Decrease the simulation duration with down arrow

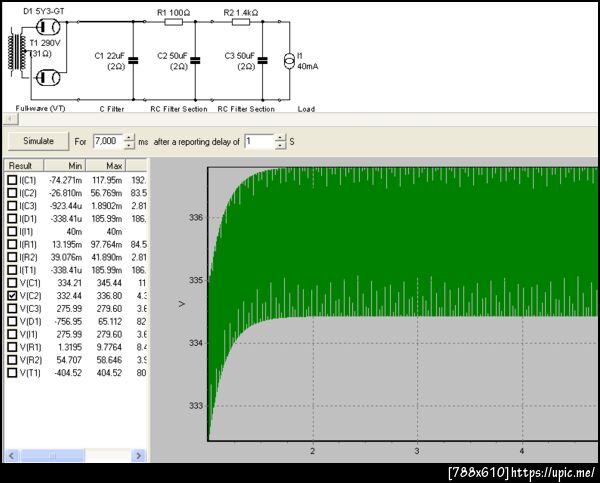(x=129, y=145)
